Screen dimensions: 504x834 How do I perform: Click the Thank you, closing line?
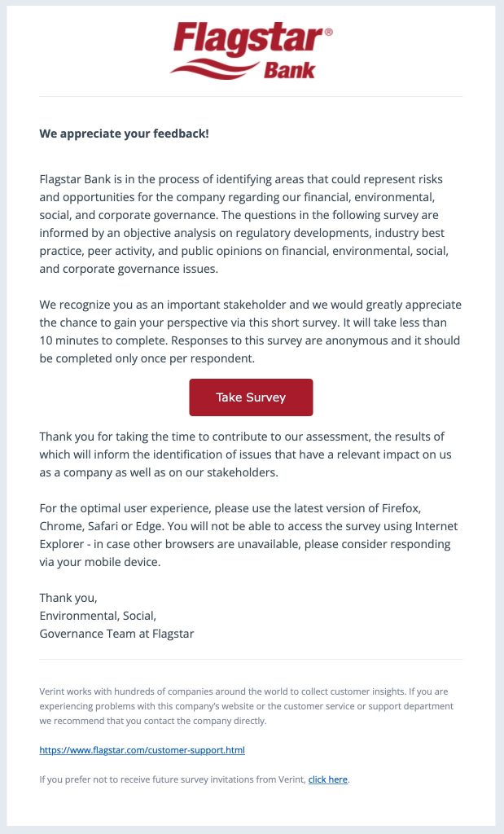tap(68, 598)
